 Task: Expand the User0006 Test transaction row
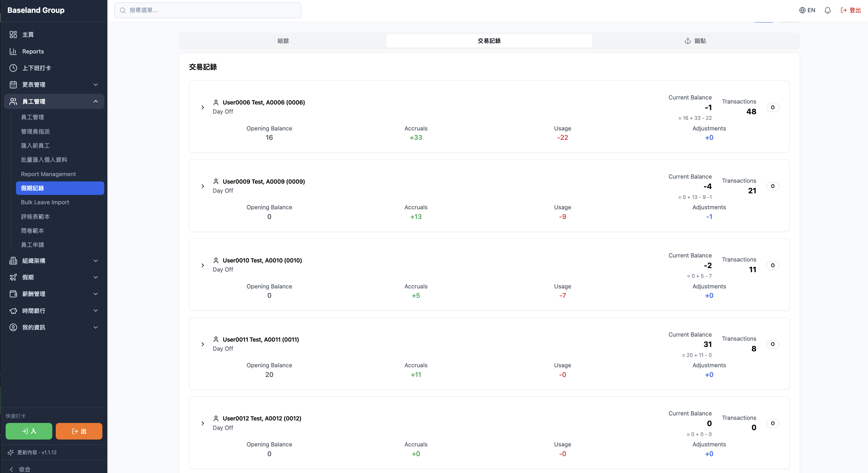(203, 107)
